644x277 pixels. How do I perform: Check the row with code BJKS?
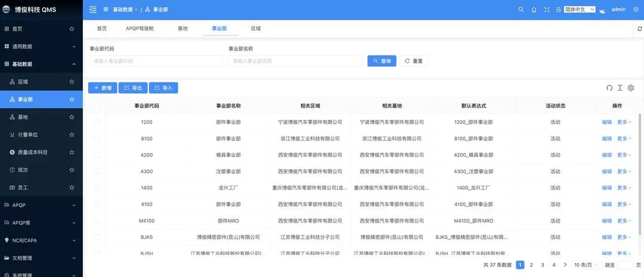[97, 237]
